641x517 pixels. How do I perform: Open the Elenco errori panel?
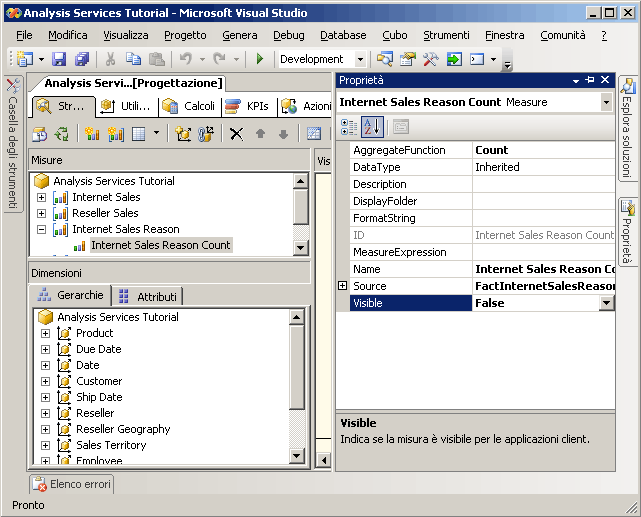[x=72, y=485]
